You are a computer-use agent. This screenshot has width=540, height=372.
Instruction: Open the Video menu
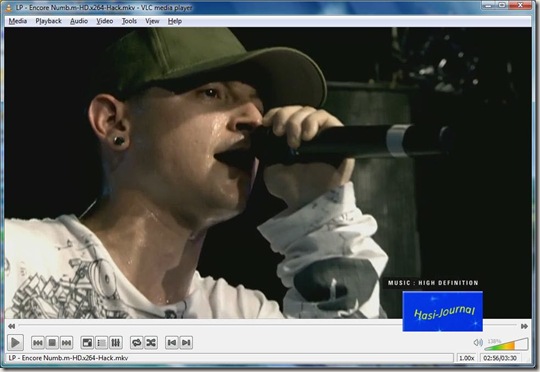pos(105,21)
